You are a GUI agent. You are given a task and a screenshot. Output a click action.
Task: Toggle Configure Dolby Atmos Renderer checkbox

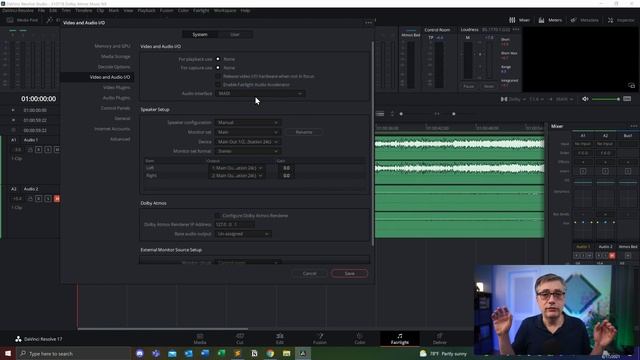pyautogui.click(x=218, y=216)
